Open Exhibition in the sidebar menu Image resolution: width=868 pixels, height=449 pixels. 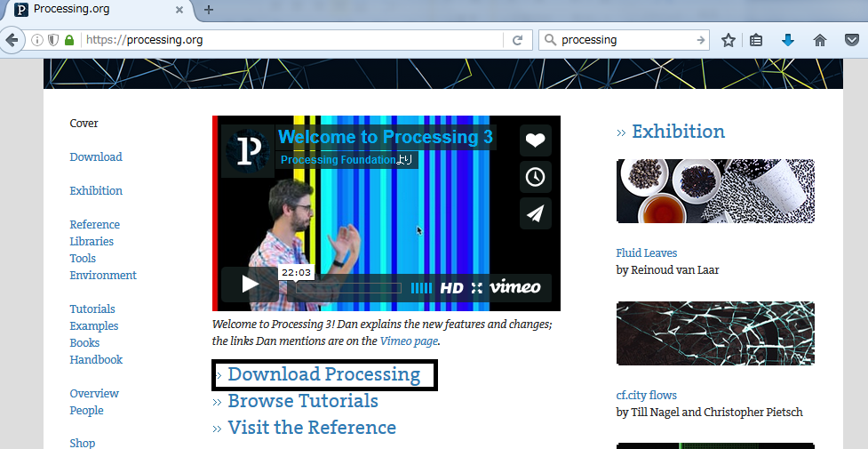click(x=96, y=190)
